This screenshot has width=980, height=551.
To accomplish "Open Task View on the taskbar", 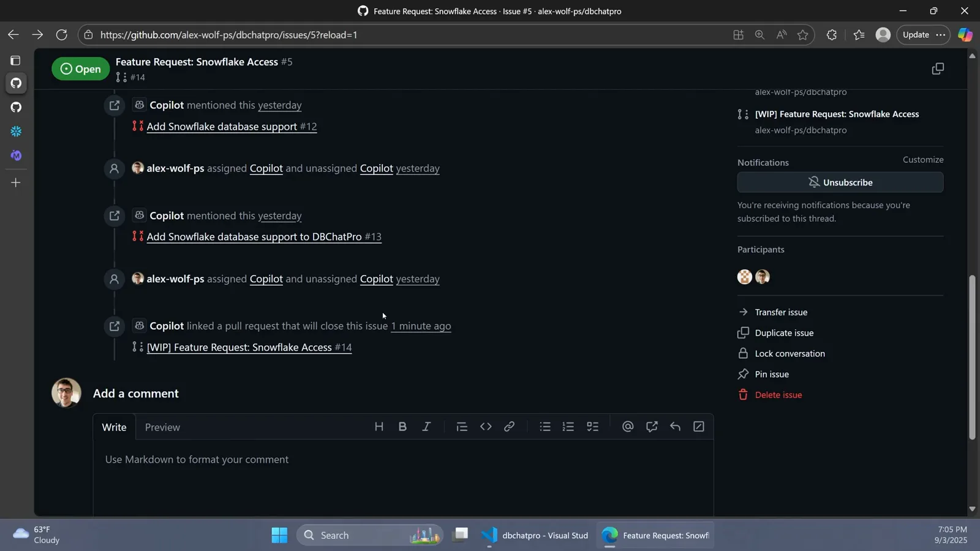I will point(461,535).
